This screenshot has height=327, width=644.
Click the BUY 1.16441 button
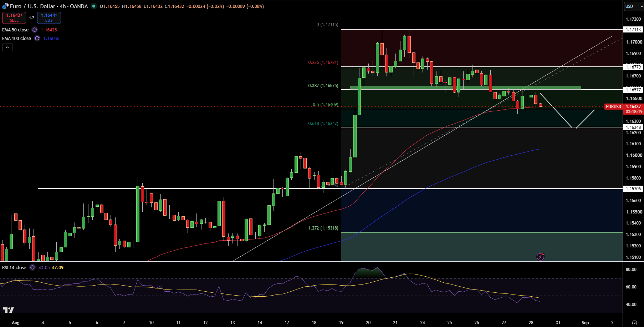click(x=49, y=18)
